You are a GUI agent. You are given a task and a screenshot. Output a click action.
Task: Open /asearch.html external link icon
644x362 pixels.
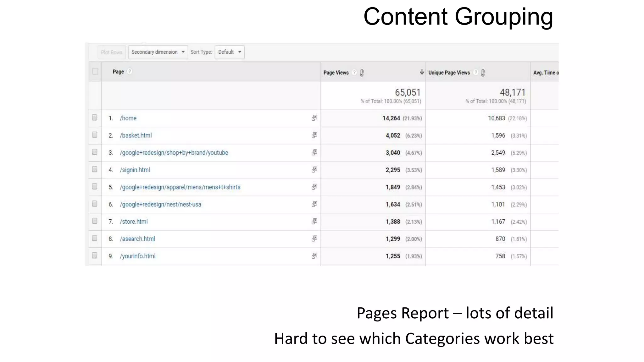click(314, 239)
